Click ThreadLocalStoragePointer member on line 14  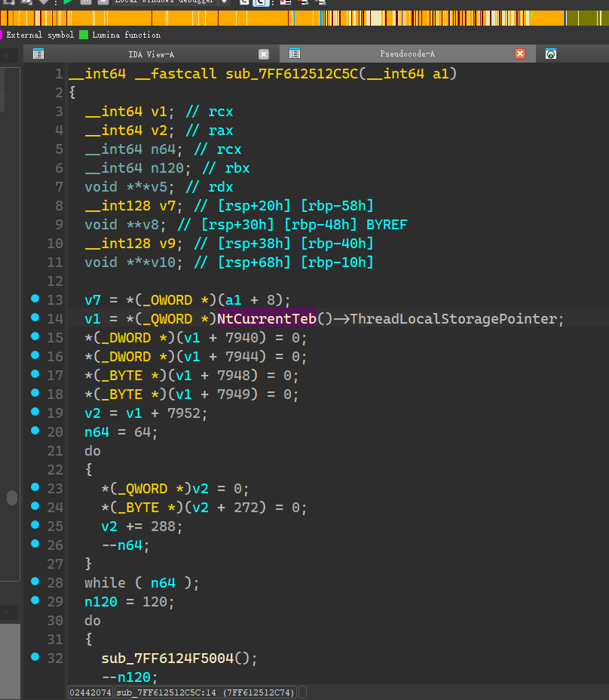(453, 319)
